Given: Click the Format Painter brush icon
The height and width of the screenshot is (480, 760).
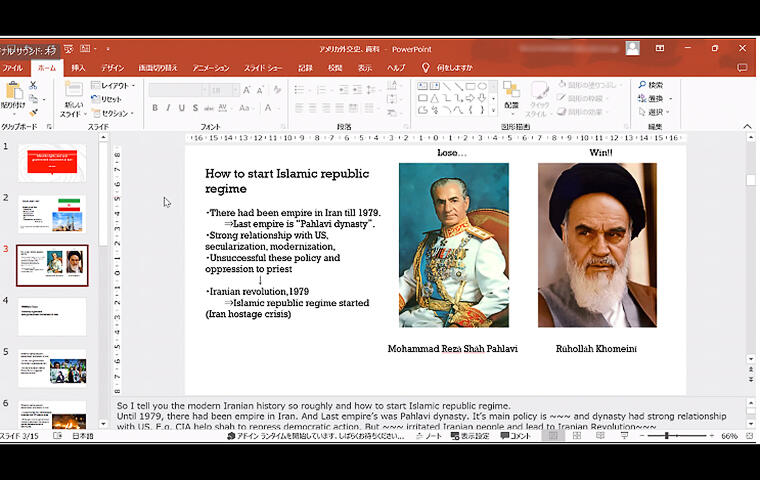Looking at the screenshot, I should 33,112.
